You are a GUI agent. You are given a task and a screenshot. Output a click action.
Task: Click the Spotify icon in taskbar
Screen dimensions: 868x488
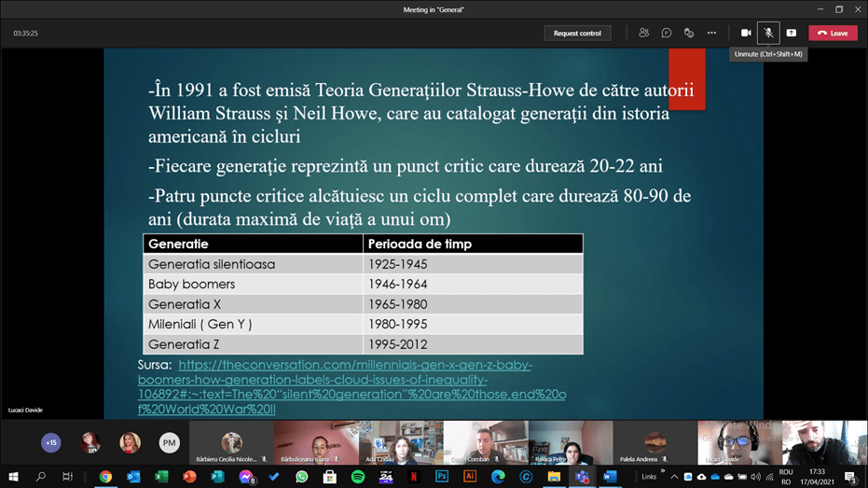click(358, 477)
